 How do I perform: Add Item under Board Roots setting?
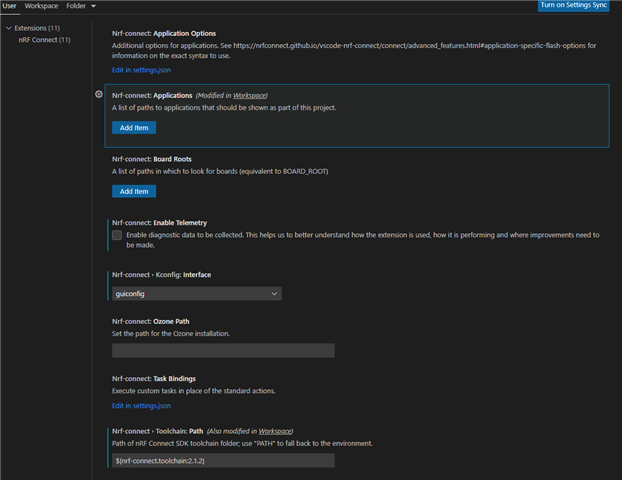coord(134,191)
